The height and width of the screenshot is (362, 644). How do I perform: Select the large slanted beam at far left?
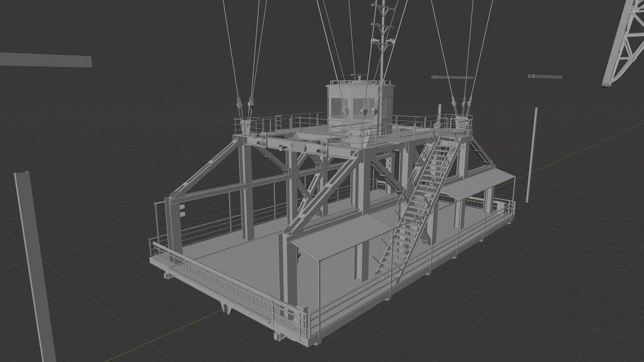pos(34,267)
